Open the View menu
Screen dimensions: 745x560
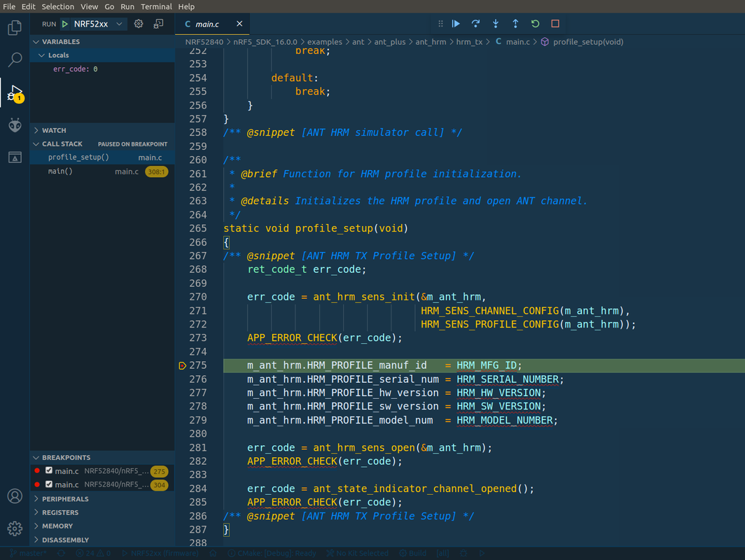[x=89, y=6]
